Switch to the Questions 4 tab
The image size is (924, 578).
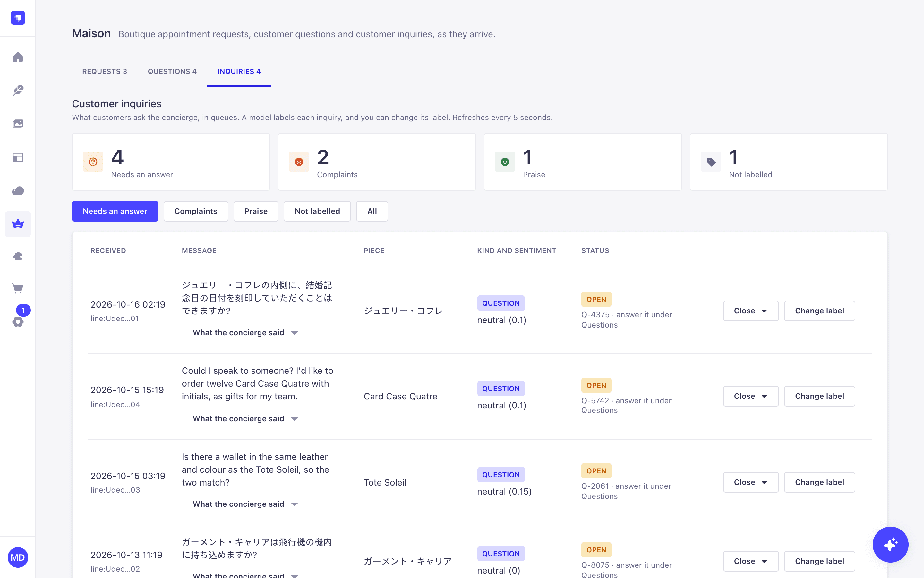tap(172, 72)
